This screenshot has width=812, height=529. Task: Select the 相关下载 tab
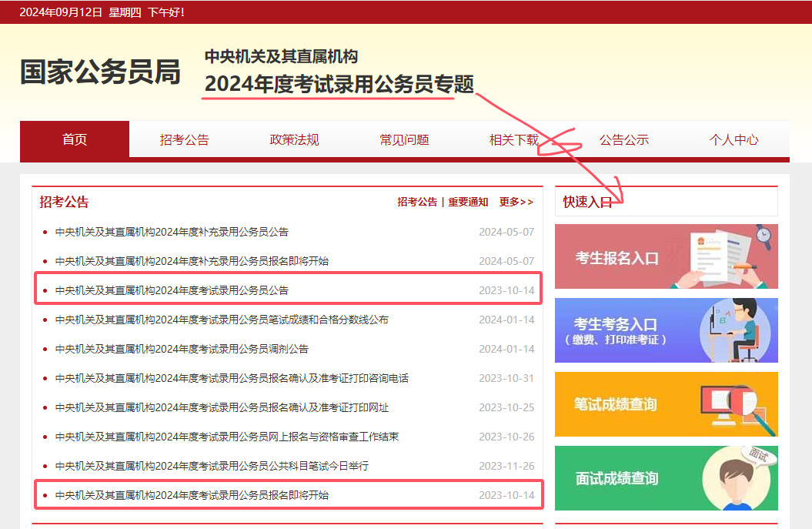click(x=514, y=140)
